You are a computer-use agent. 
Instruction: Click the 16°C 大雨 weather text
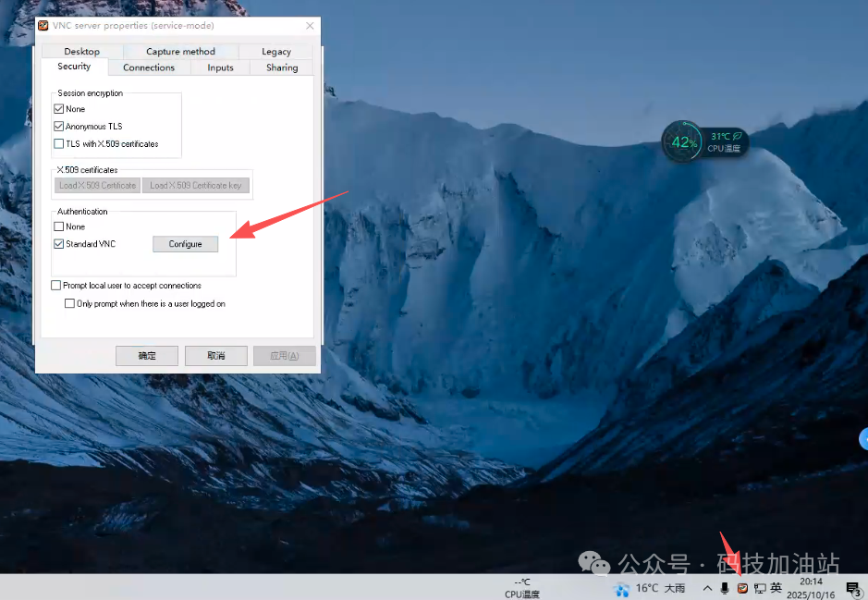660,588
